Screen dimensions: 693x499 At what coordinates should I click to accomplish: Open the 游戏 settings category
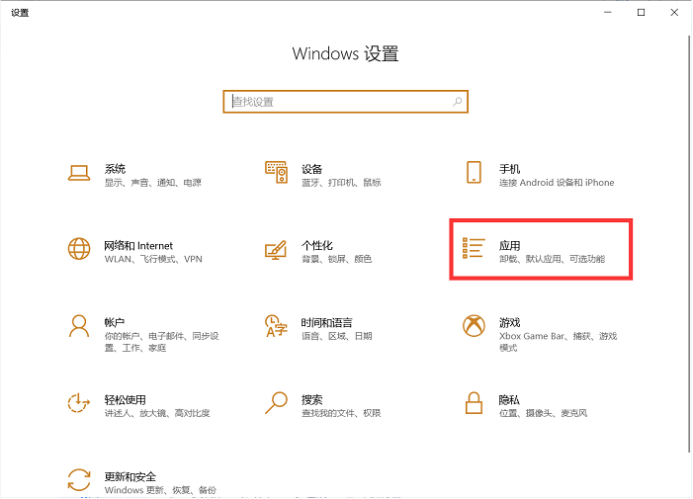point(540,334)
